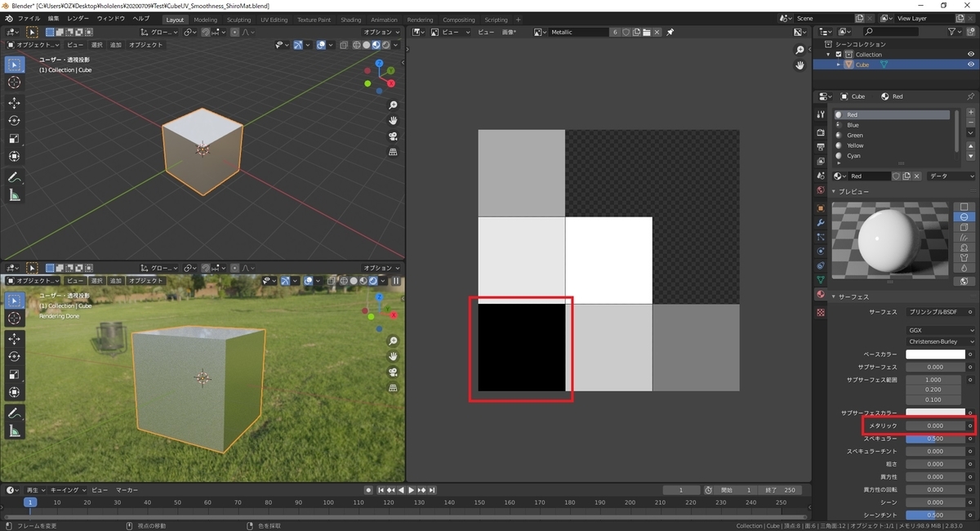Hide Collection using its eye icon

[x=971, y=55]
